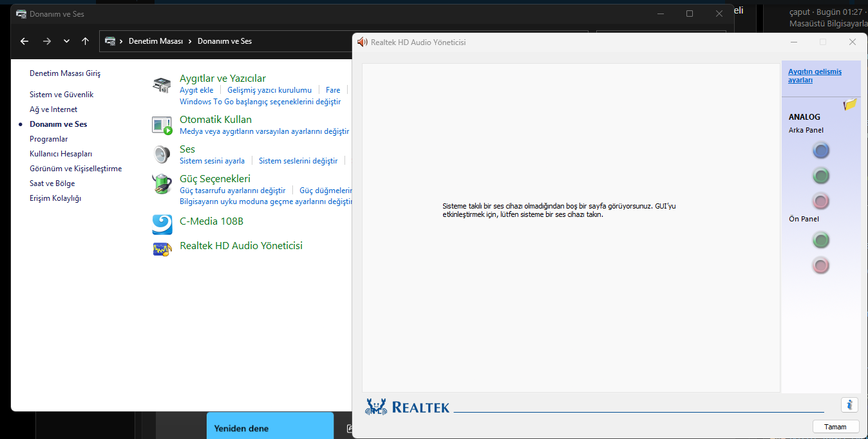Select Sistem ve Güvenlik in sidebar
Viewport: 868px width, 439px height.
pos(61,95)
